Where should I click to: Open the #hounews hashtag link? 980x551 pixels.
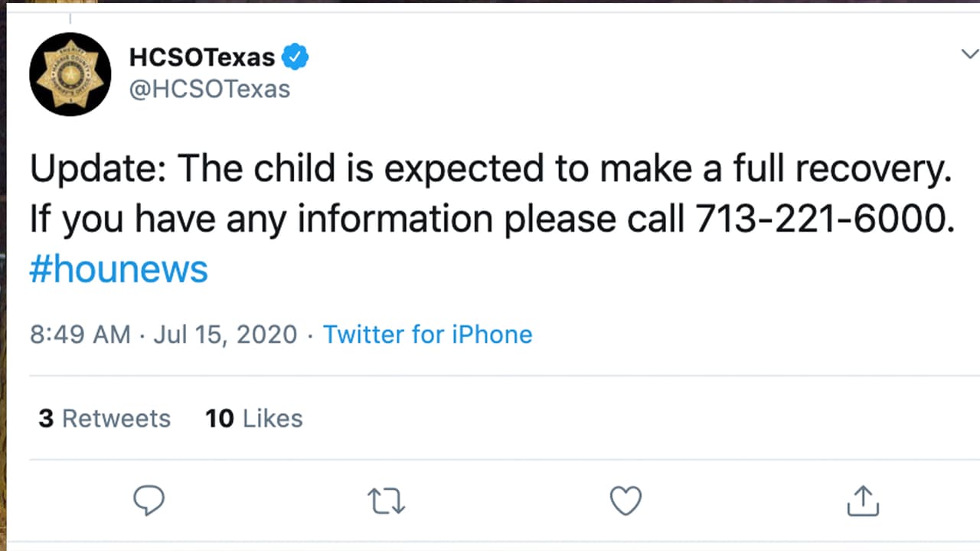coord(118,269)
